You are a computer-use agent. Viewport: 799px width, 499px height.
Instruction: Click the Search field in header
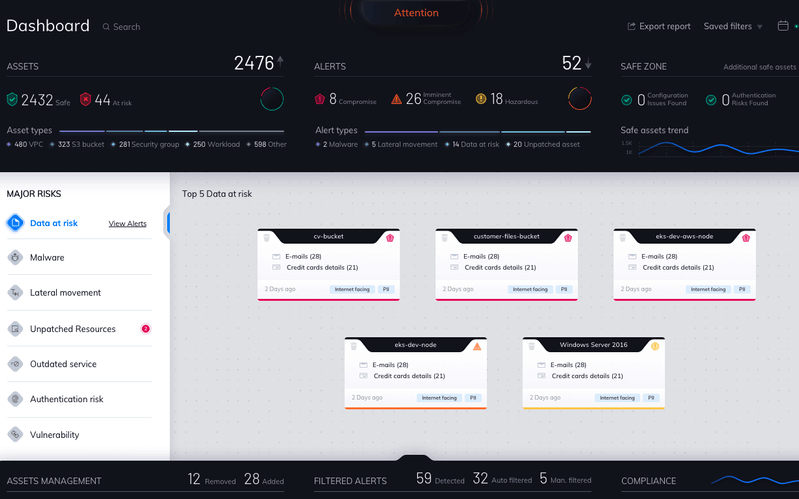pos(127,27)
